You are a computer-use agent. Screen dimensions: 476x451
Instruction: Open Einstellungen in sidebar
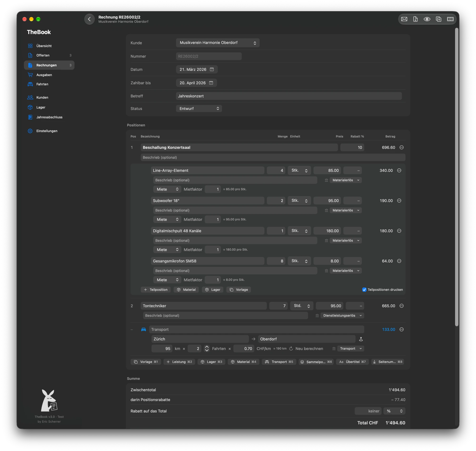(x=49, y=131)
